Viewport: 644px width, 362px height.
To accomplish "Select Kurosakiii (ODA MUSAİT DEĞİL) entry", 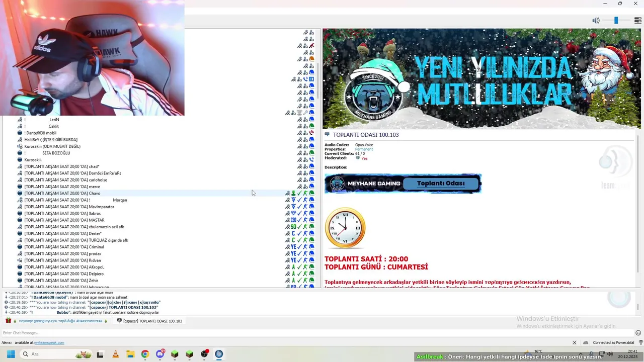I will [52, 146].
